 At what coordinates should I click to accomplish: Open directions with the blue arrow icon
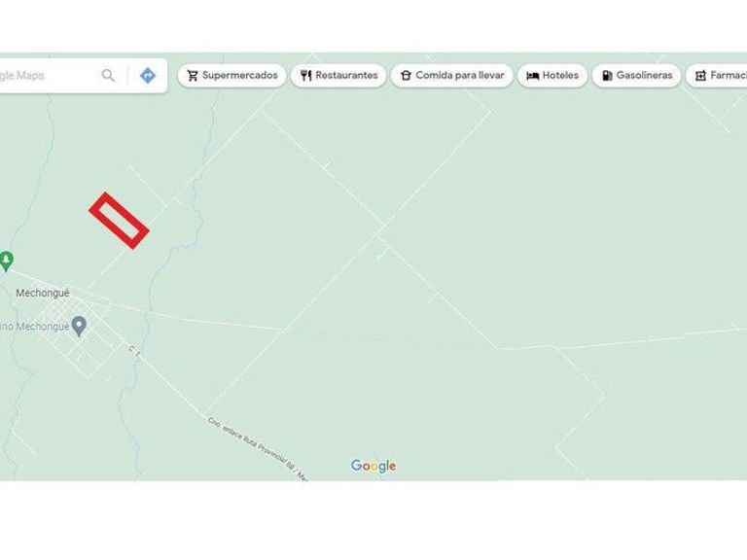click(x=148, y=75)
